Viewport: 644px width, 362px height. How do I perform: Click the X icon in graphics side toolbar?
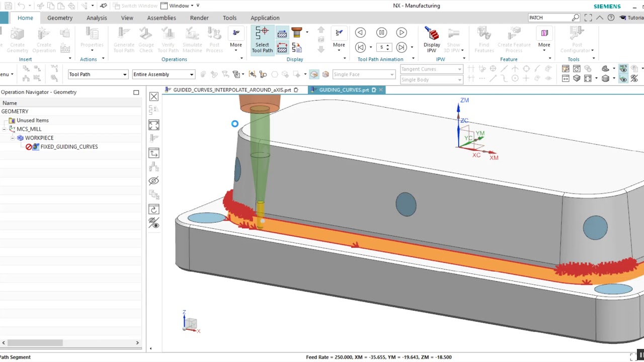click(x=154, y=97)
